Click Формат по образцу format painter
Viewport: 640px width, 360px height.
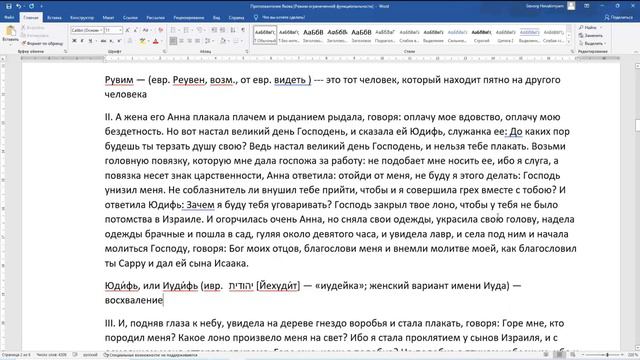(42, 43)
